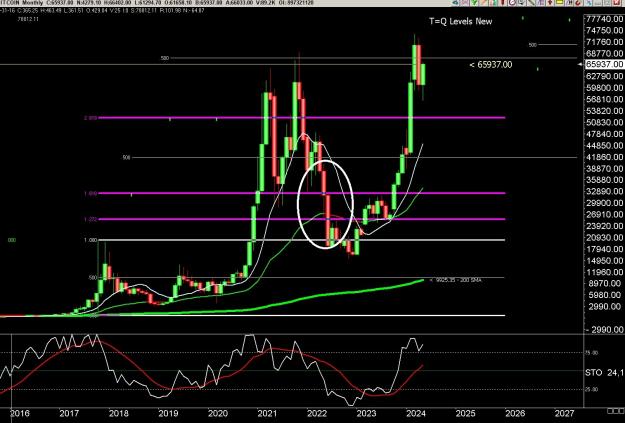The image size is (625, 423).
Task: Click the 2017 year label on time axis
Action: click(69, 413)
